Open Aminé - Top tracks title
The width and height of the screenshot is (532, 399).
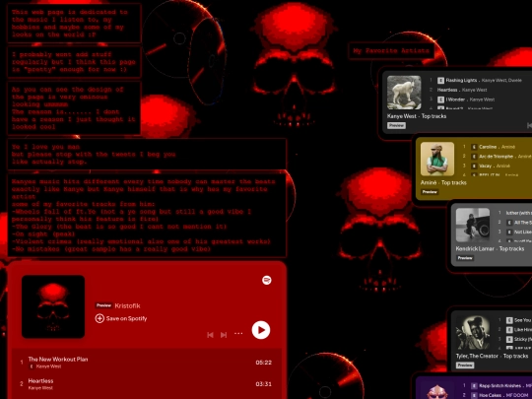pos(443,182)
